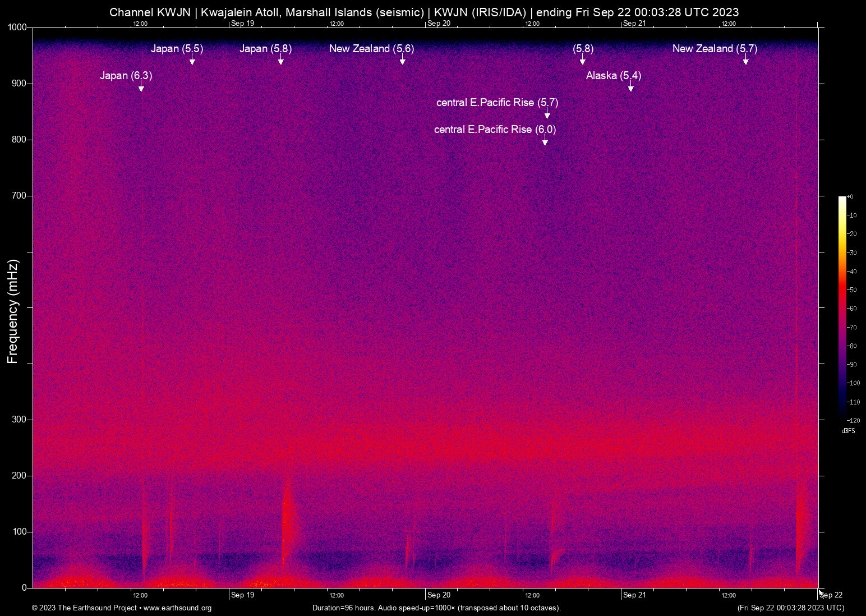
Task: Select the Alaska (5.4) arrow marker
Action: 631,86
